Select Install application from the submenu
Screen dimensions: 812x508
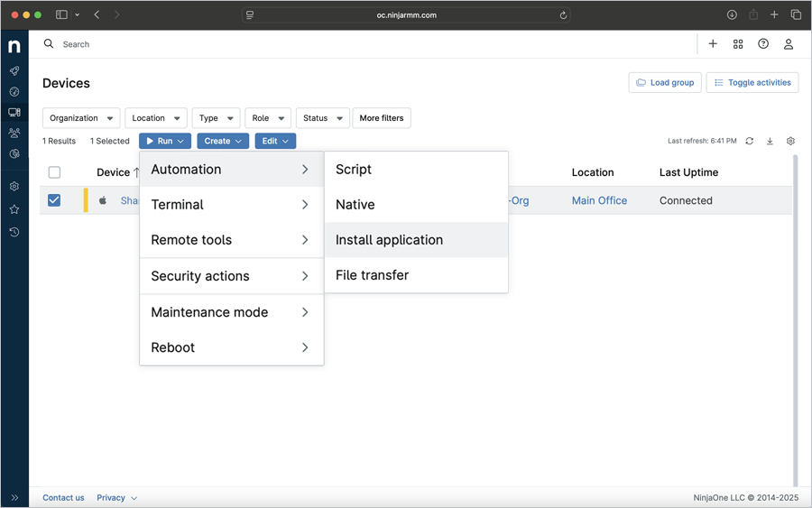pyautogui.click(x=389, y=240)
